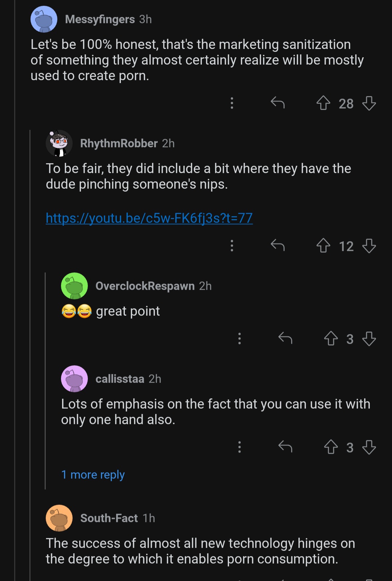Reply to OverclockRespawn's comment
The image size is (392, 581).
pos(285,339)
